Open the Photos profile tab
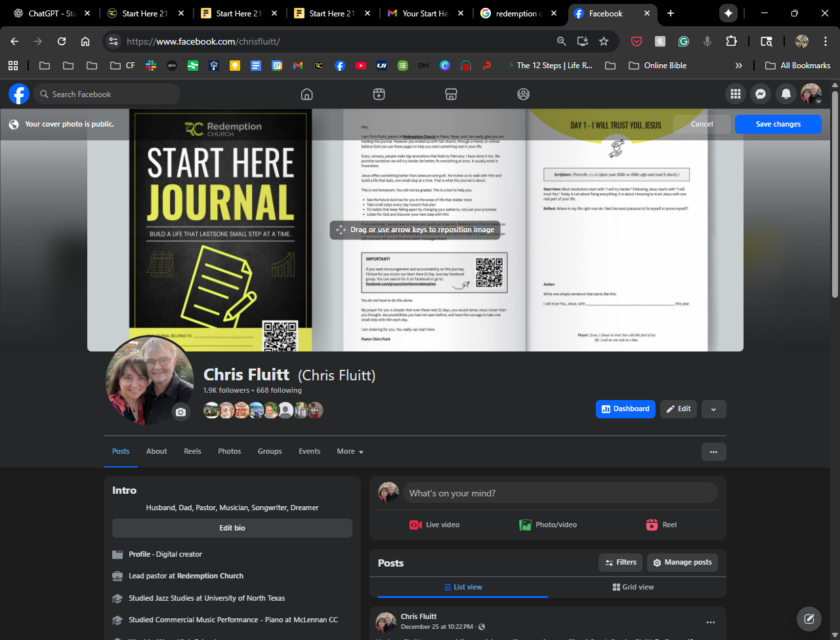 pyautogui.click(x=229, y=451)
